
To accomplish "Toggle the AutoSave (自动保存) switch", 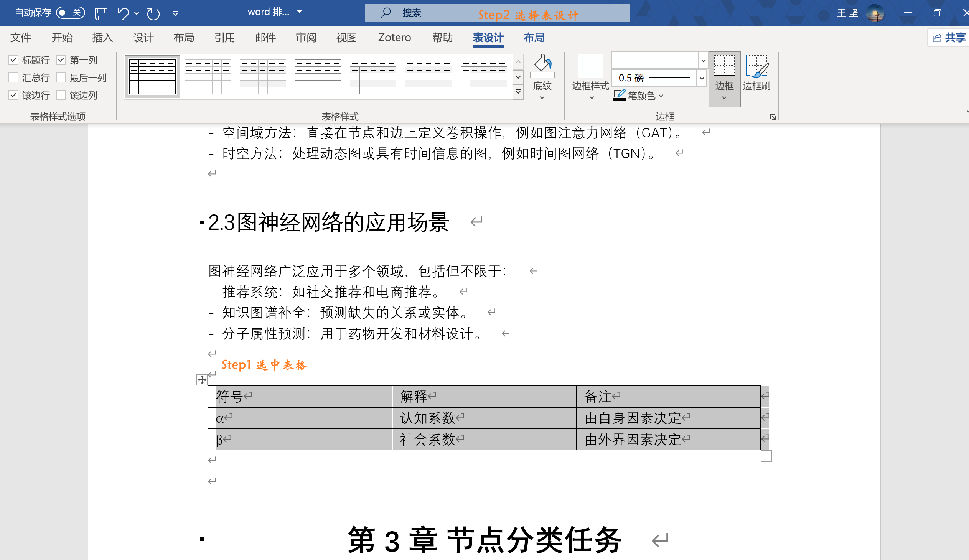I will click(70, 13).
